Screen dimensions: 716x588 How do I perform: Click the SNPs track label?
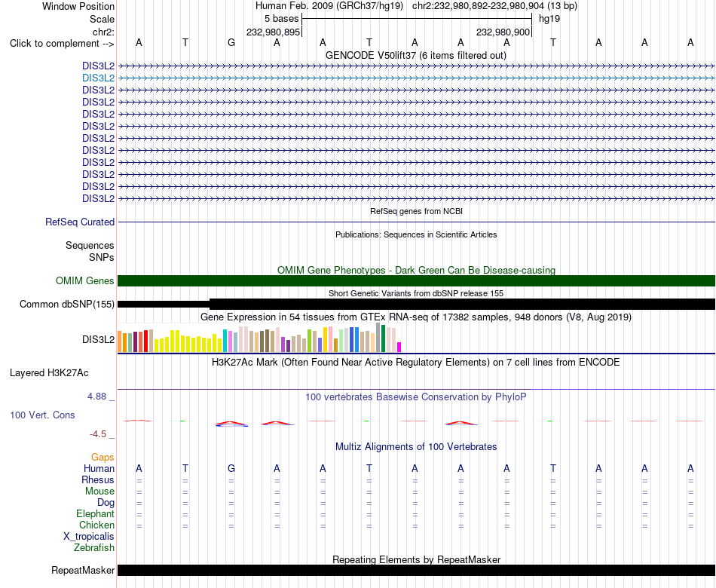click(102, 257)
